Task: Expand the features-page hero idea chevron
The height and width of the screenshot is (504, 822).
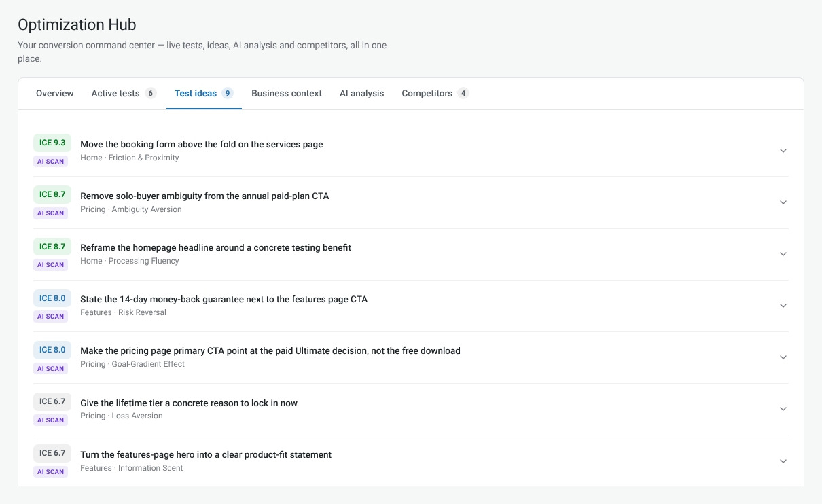Action: pos(783,461)
